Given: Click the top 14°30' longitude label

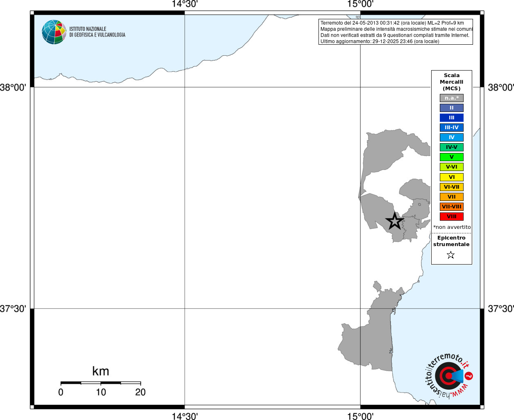Looking at the screenshot, I should click(184, 4).
